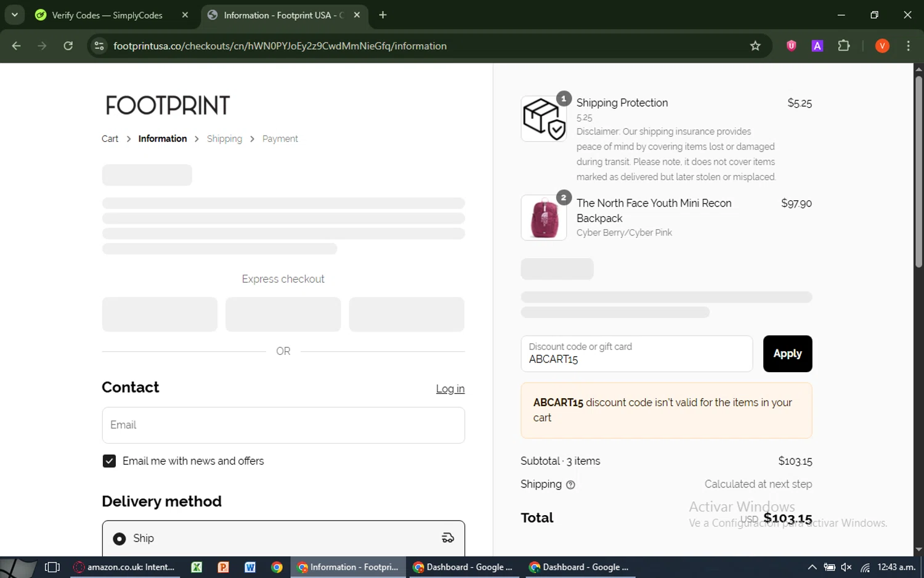This screenshot has height=578, width=924.
Task: Focus the Email input field
Action: [283, 425]
